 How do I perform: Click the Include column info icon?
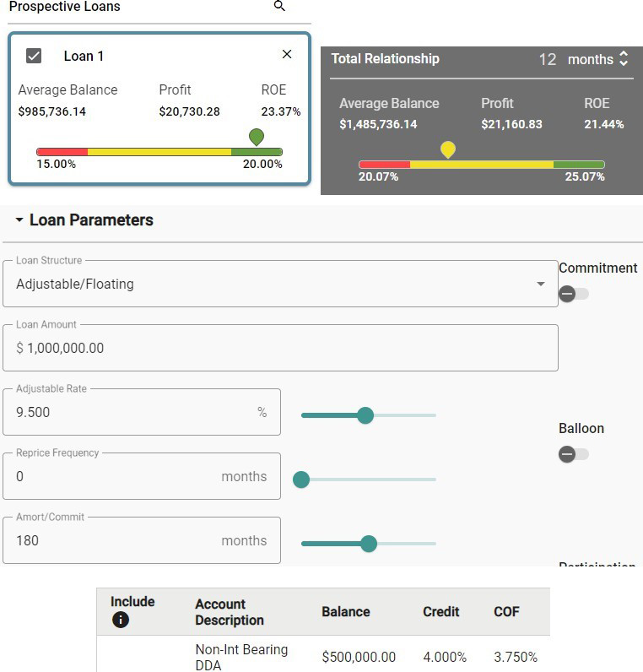tap(120, 621)
